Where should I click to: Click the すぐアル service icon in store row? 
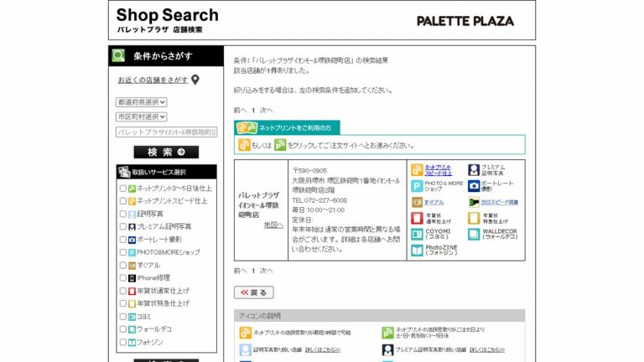click(x=417, y=202)
